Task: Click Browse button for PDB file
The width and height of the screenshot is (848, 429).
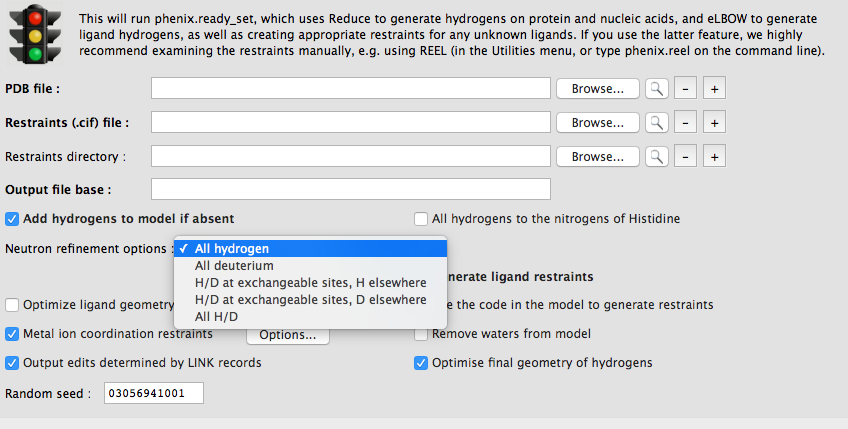Action: [x=598, y=89]
